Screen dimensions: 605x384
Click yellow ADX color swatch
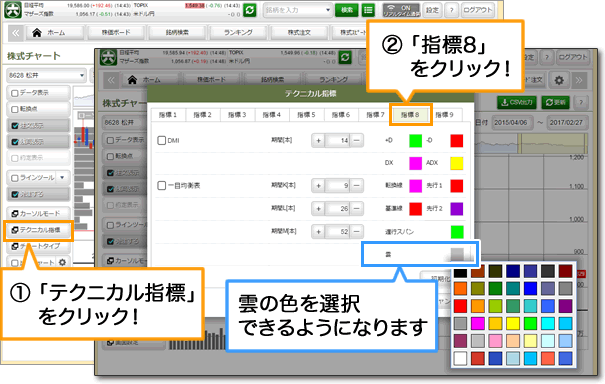coord(457,163)
